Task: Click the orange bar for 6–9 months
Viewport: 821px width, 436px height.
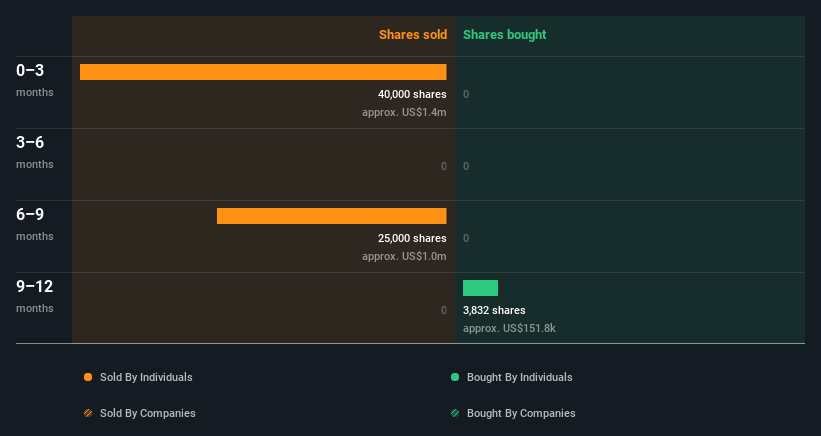Action: click(x=331, y=216)
